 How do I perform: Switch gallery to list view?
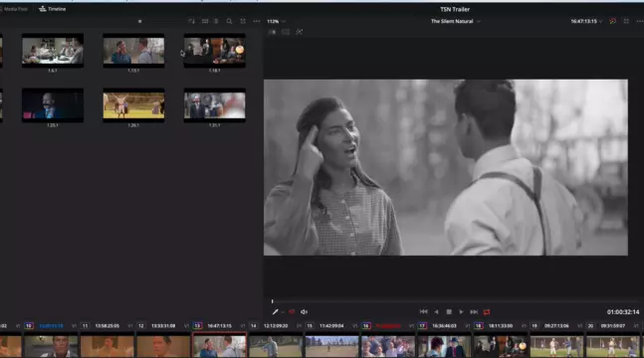[x=216, y=21]
